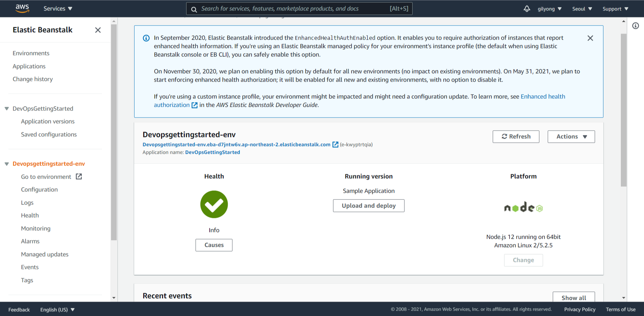The height and width of the screenshot is (316, 644).
Task: Open Alarms in sidebar
Action: [x=30, y=241]
